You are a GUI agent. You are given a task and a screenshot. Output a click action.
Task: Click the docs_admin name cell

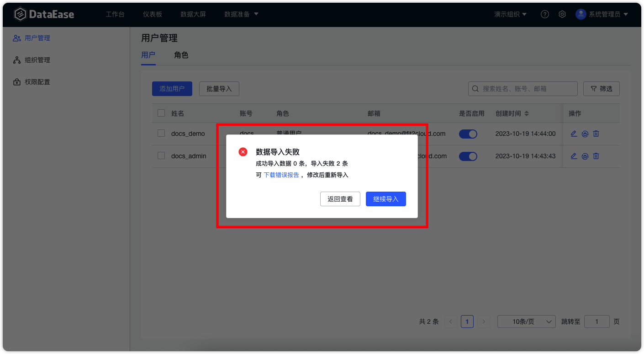point(189,156)
